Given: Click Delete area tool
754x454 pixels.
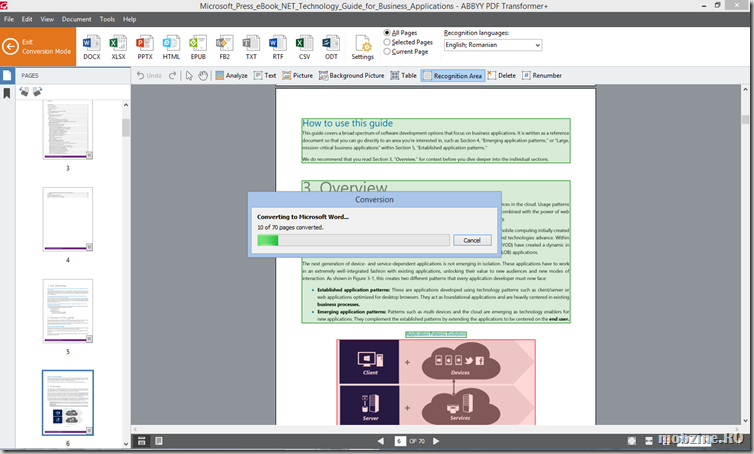Looking at the screenshot, I should [502, 76].
